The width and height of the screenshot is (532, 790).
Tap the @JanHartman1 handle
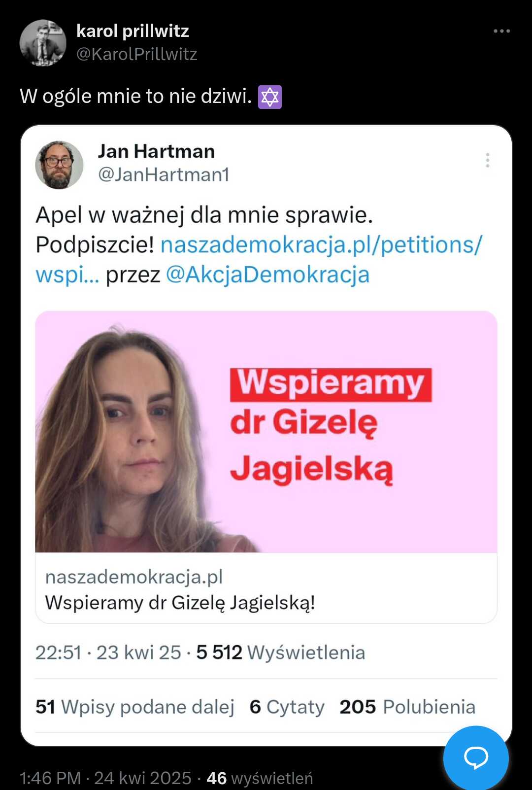coord(164,174)
